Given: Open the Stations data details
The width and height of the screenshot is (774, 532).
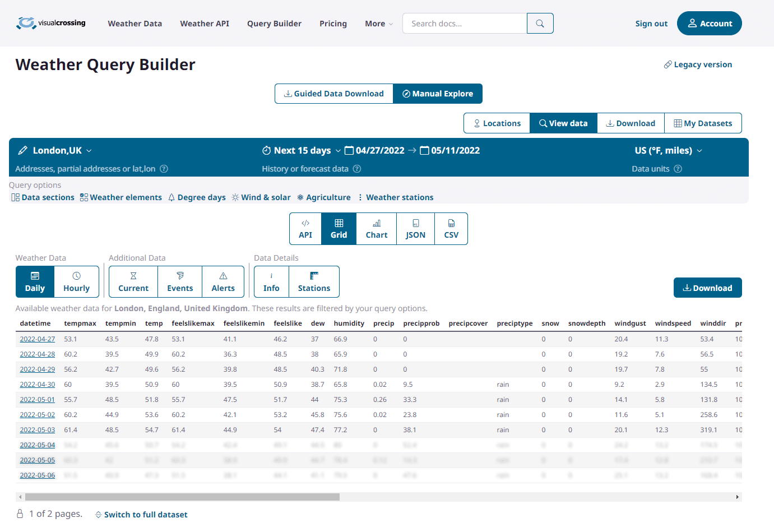Looking at the screenshot, I should (x=314, y=281).
